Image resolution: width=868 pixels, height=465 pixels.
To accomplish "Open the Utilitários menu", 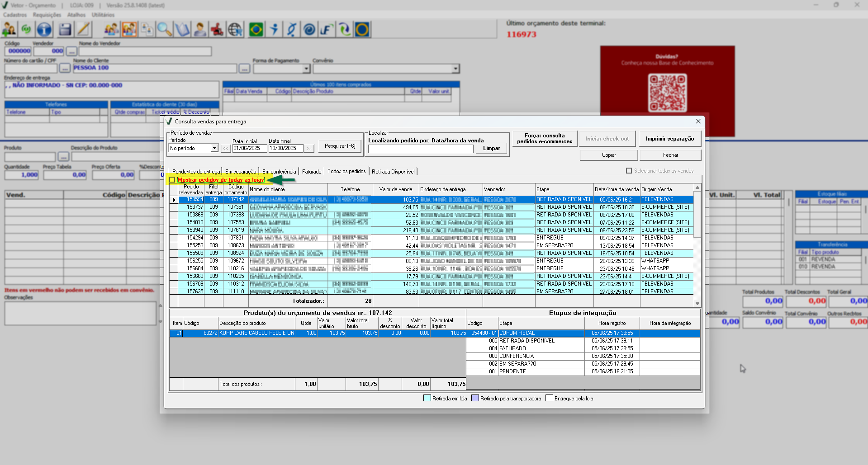I will [x=103, y=15].
